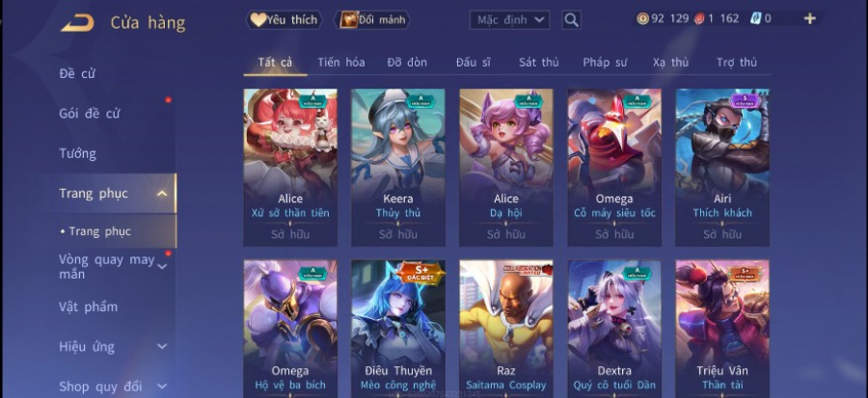Image resolution: width=868 pixels, height=398 pixels.
Task: Expand Vòng quay may mắn section
Action: (162, 266)
